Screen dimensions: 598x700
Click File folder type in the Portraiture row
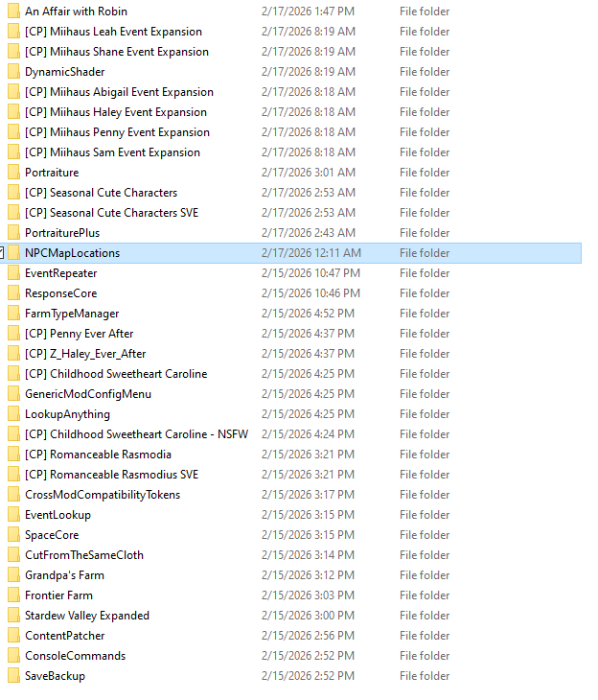[425, 173]
